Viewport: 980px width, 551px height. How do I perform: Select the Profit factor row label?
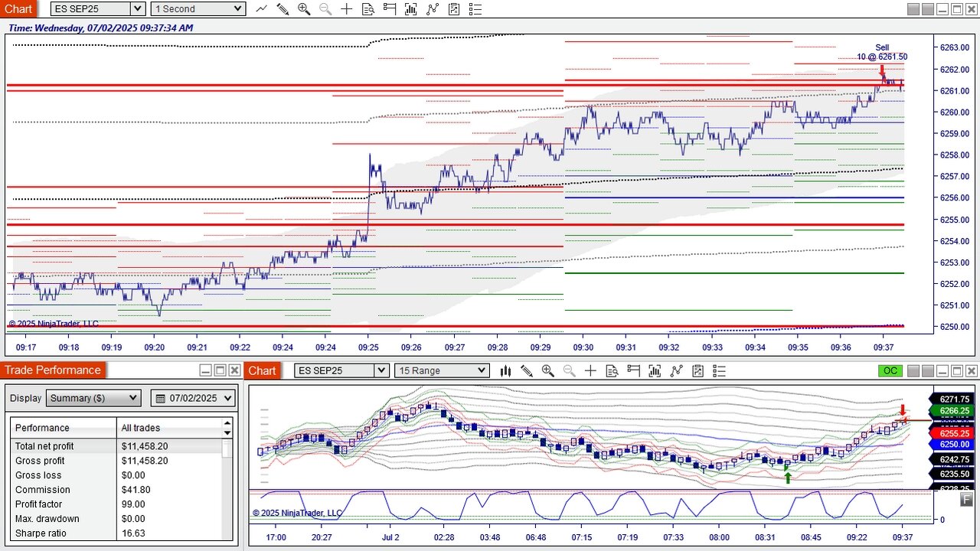point(38,504)
